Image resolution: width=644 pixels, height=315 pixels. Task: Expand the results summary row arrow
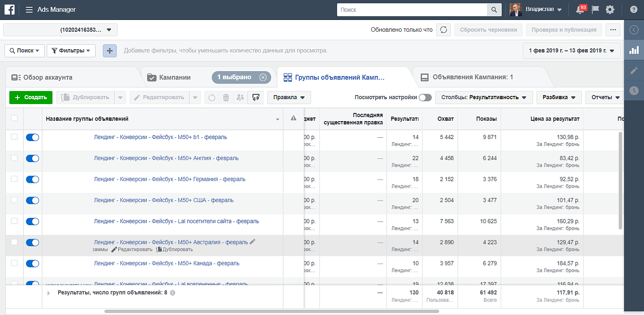48,293
